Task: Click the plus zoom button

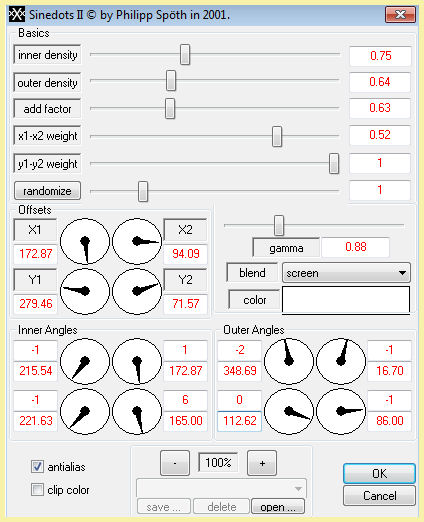Action: [x=262, y=463]
